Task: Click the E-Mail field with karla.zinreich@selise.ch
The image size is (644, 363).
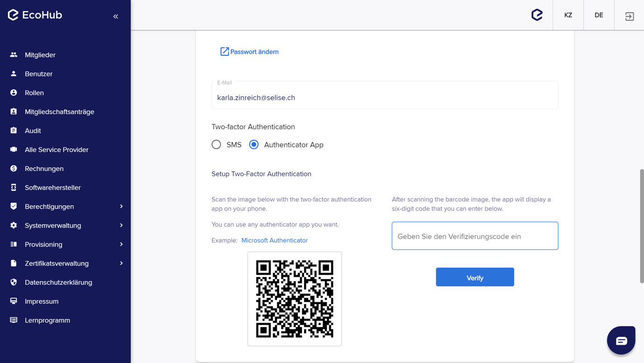Action: (385, 95)
